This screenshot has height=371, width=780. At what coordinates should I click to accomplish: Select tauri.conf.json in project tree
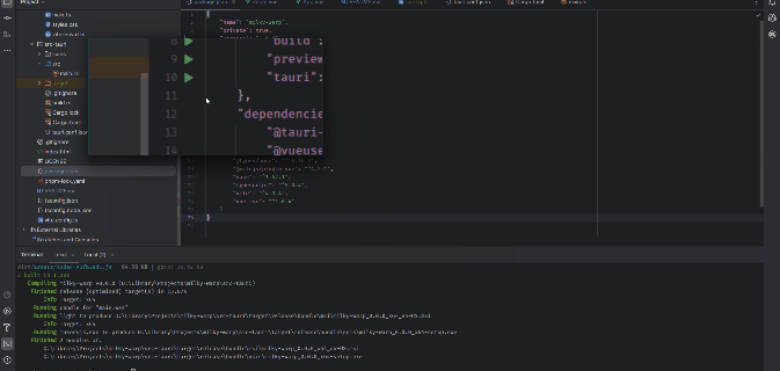click(x=66, y=132)
